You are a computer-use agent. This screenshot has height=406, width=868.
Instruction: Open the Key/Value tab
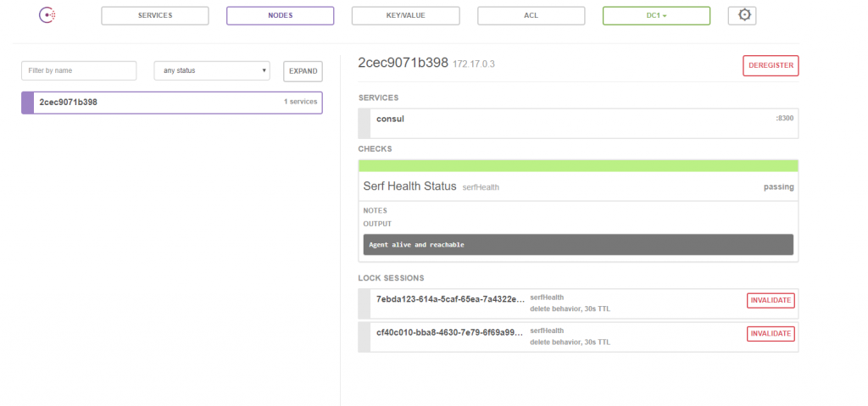[406, 15]
